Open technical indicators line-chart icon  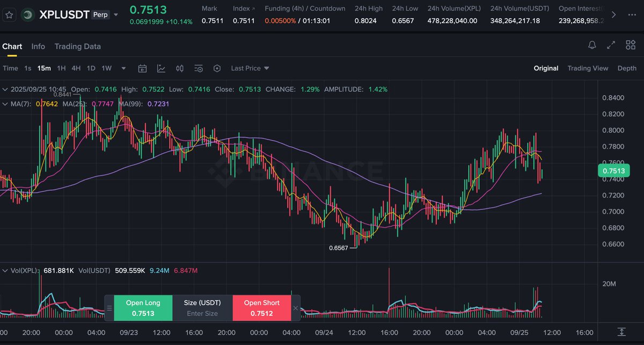point(161,68)
